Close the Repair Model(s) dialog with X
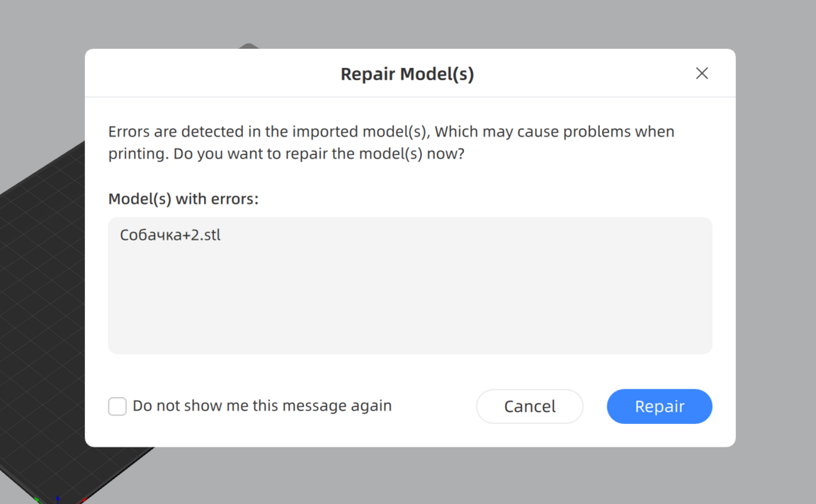Image resolution: width=816 pixels, height=504 pixels. point(701,74)
